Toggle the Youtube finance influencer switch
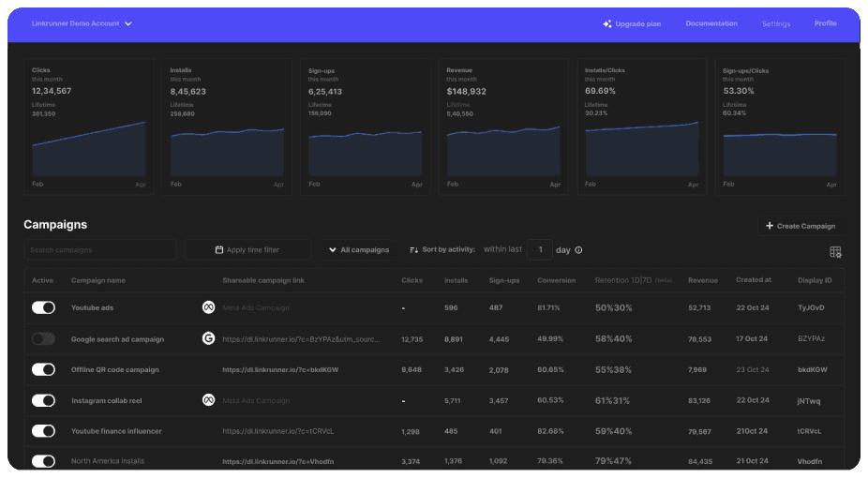This screenshot has width=868, height=478. [43, 431]
